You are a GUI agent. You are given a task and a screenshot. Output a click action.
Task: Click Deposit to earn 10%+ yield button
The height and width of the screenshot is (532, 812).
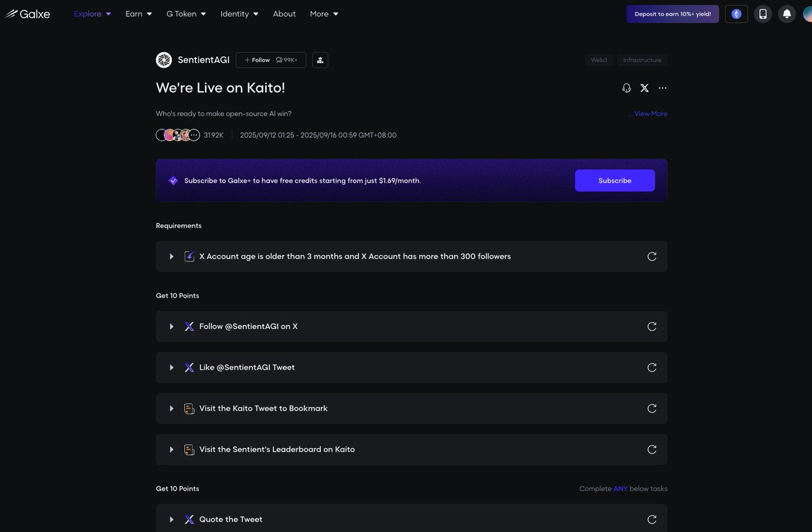[x=673, y=14]
